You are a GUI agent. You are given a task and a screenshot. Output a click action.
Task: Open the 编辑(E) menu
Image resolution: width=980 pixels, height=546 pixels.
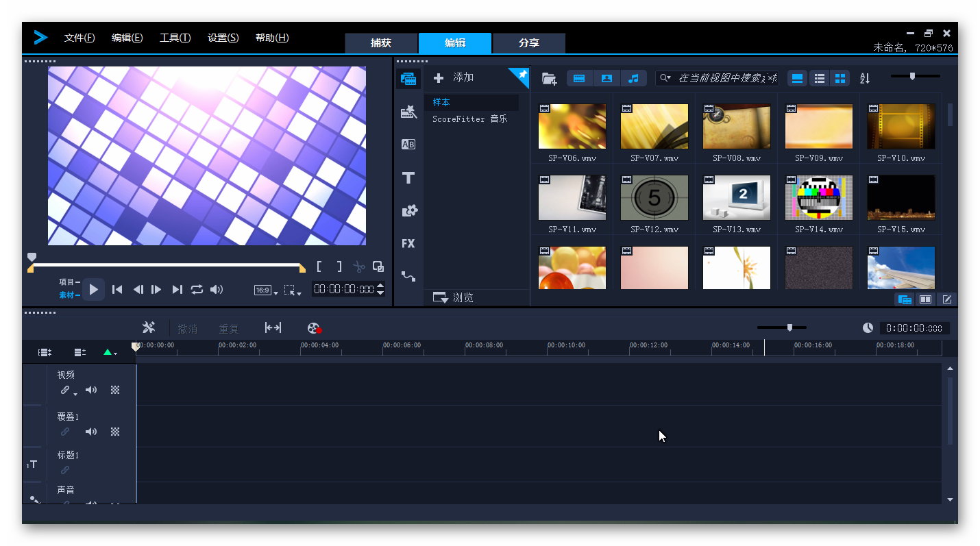127,38
